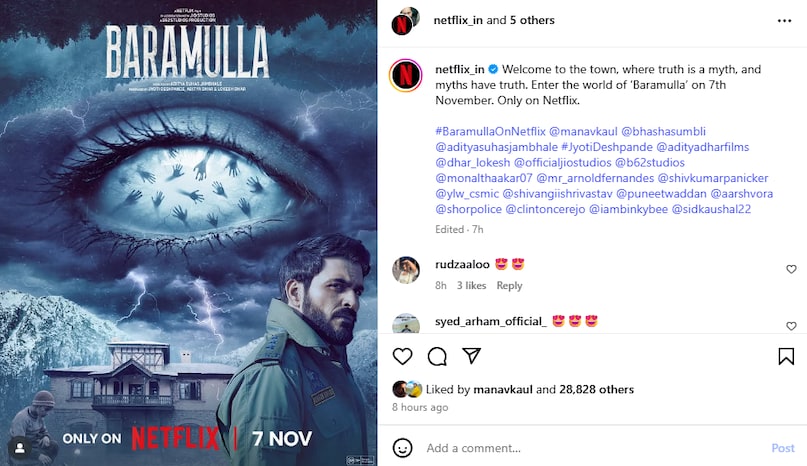Submit comment with Post button
The height and width of the screenshot is (466, 807).
(x=783, y=448)
